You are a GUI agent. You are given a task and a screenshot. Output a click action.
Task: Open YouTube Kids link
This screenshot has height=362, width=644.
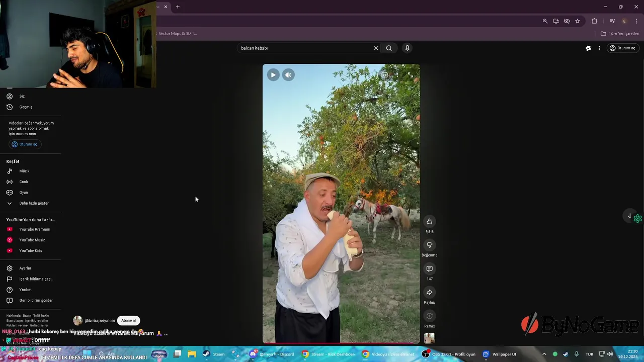click(31, 250)
